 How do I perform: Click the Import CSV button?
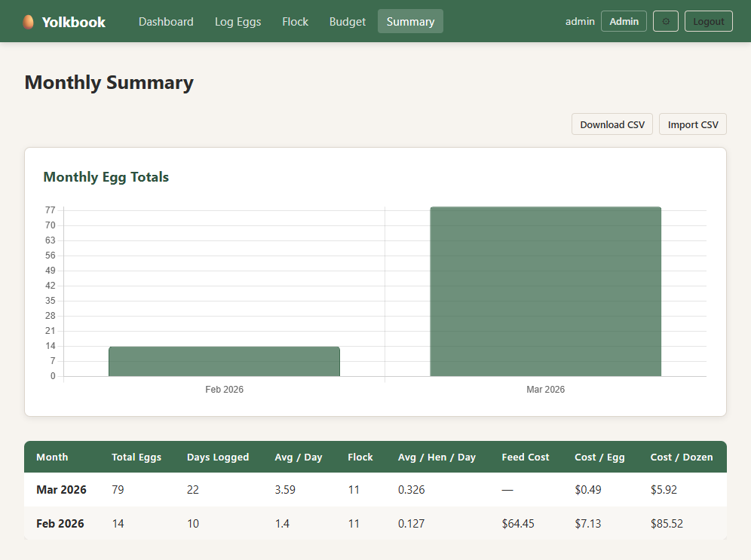click(692, 124)
